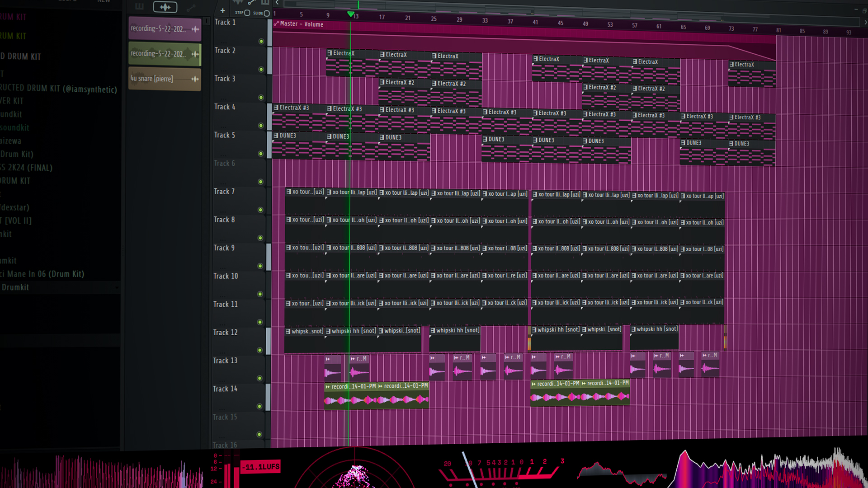Open clip menu of first whipsk clip on Track 12
Viewport: 868px width, 488px height.
tap(288, 332)
